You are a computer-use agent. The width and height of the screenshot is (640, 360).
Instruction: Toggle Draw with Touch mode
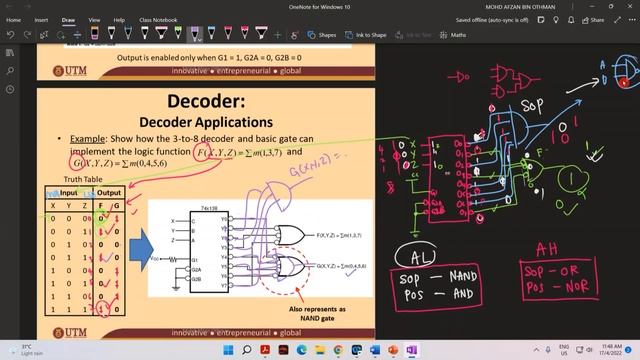(294, 35)
